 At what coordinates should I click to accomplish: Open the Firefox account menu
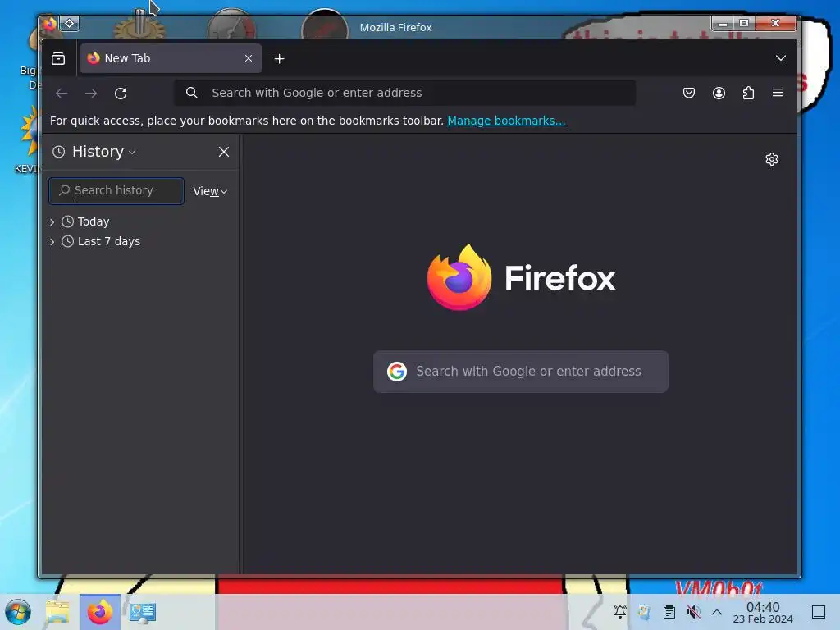[x=719, y=93]
